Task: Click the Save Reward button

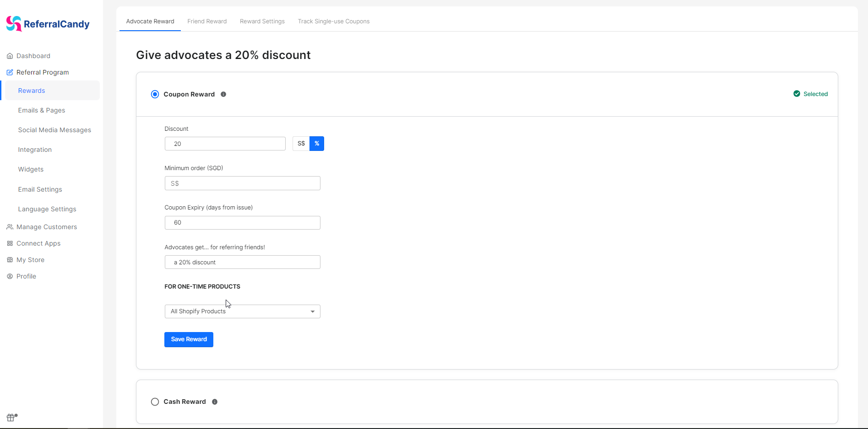Action: 189,339
